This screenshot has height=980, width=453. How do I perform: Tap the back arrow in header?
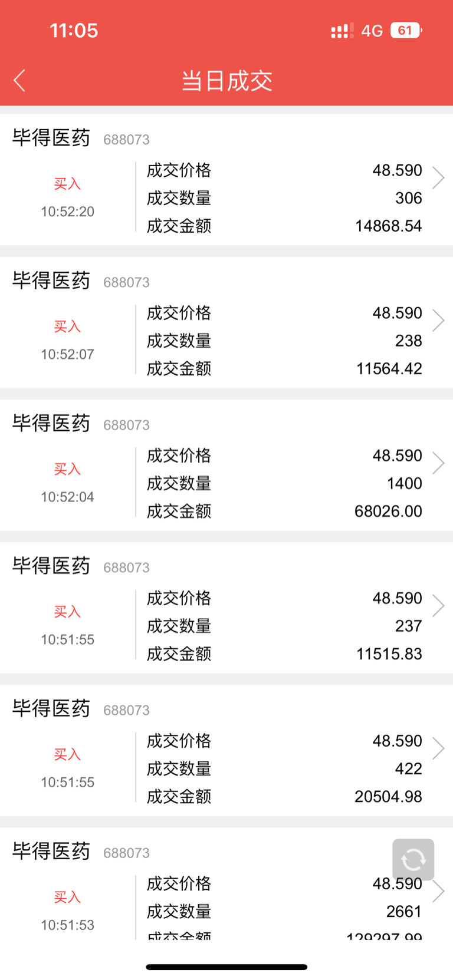[19, 81]
